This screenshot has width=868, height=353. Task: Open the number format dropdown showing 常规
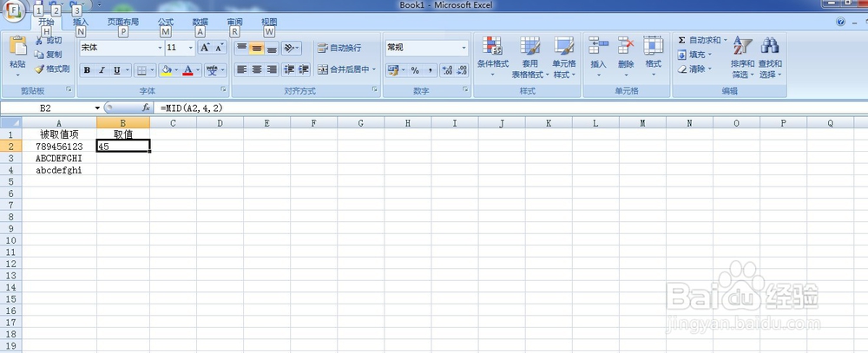pos(427,48)
